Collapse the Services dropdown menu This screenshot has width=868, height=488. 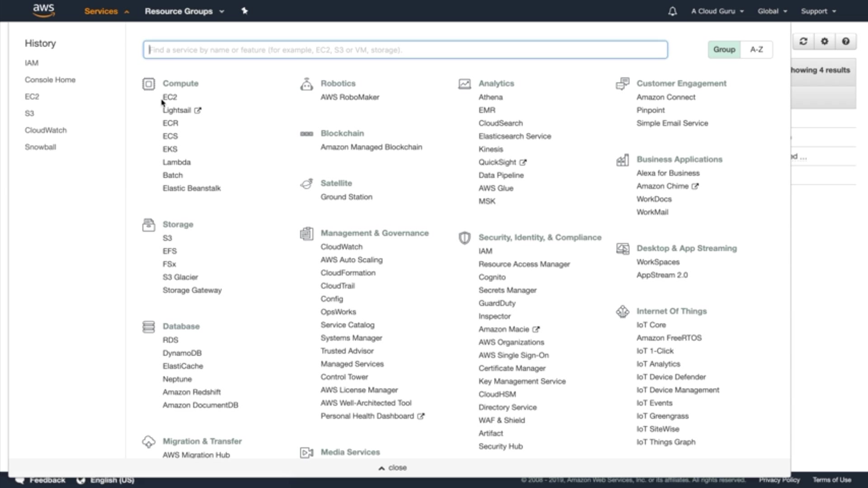(x=106, y=11)
